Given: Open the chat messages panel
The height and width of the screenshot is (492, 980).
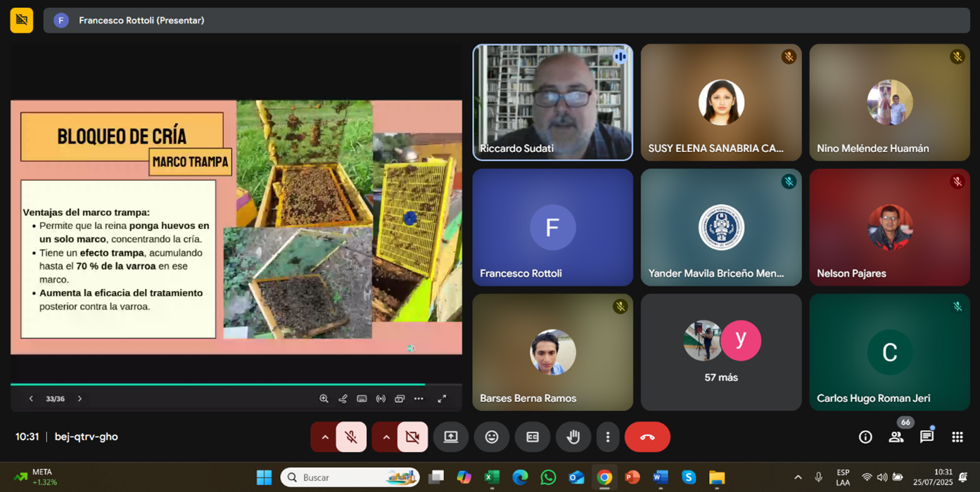Looking at the screenshot, I should point(927,437).
